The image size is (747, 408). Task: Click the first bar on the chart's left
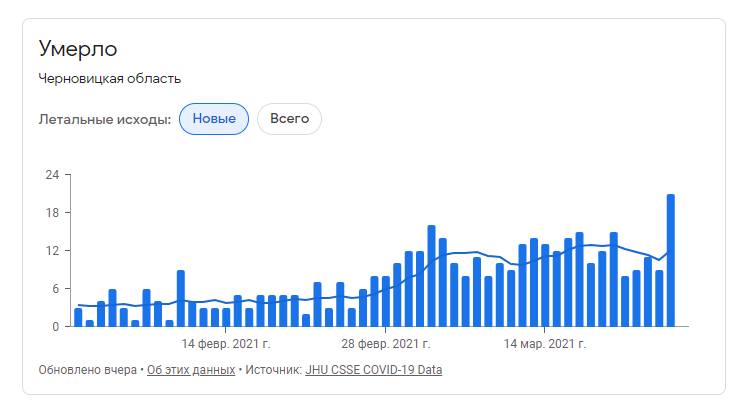78,317
